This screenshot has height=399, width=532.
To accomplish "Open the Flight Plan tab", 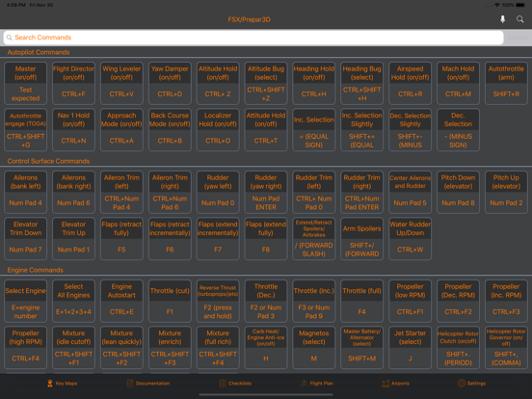I will (x=317, y=384).
